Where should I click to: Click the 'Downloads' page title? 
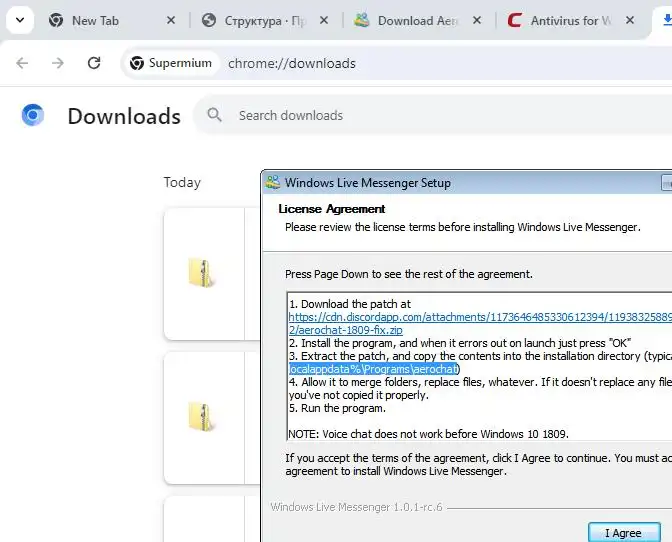[x=124, y=116]
